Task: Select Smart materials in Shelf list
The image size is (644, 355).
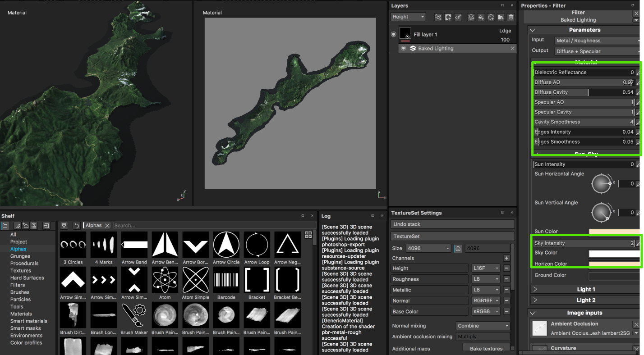Action: point(29,321)
